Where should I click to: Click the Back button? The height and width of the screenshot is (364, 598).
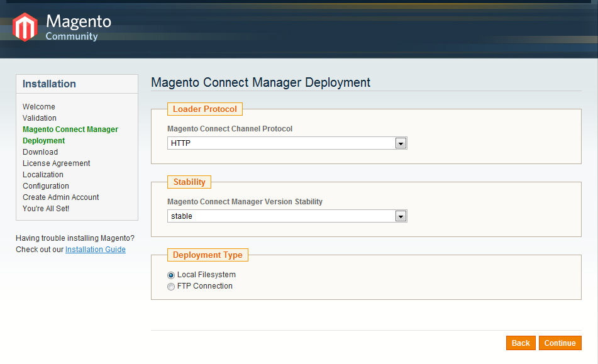coord(521,343)
